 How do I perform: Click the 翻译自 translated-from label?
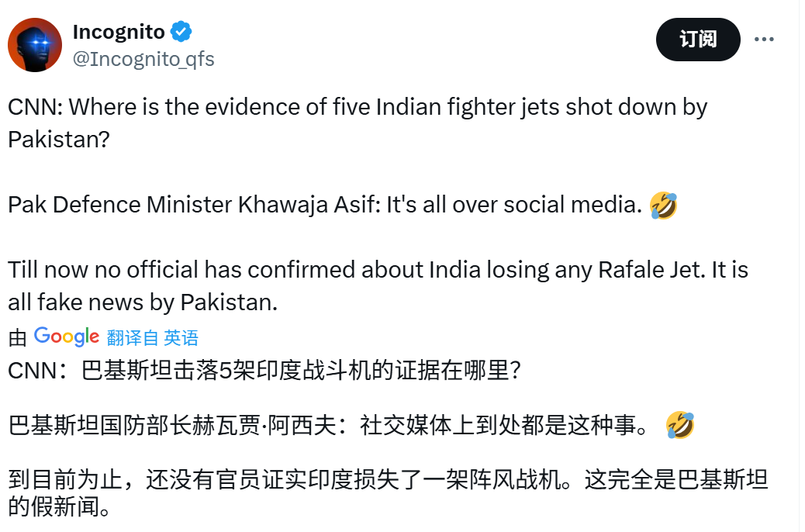click(133, 337)
